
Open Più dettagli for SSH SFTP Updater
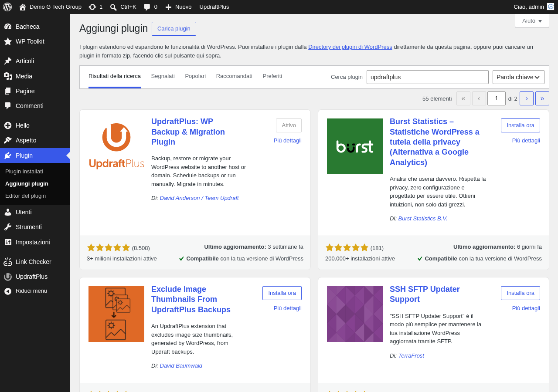[526, 308]
